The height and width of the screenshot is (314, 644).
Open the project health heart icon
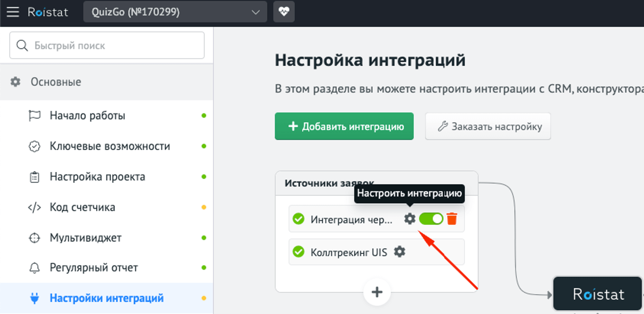(x=283, y=12)
